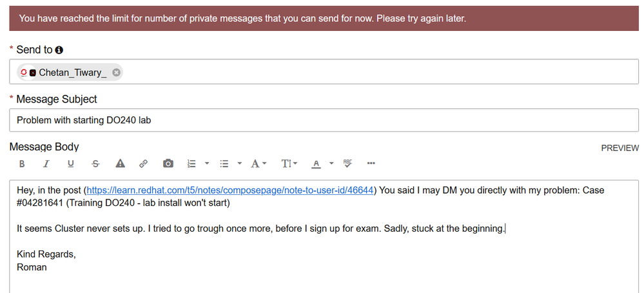Viewport: 644px width, 293px height.
Task: Open the font size dropdown
Action: pyautogui.click(x=289, y=164)
